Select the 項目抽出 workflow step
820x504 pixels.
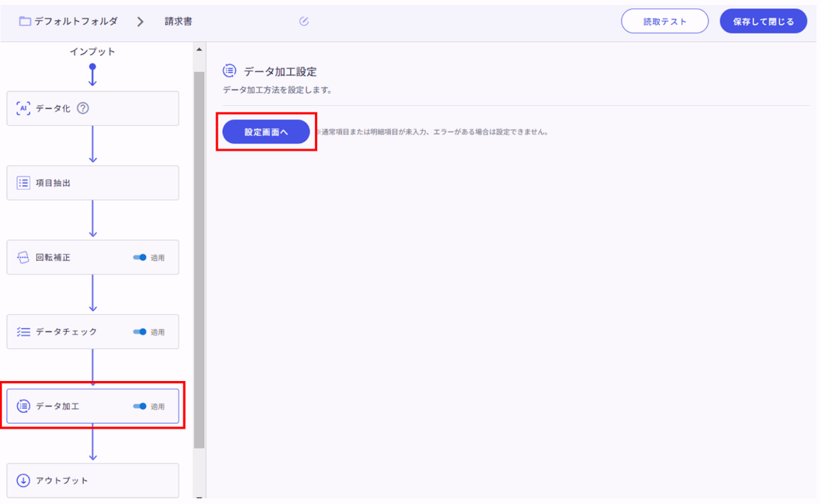[x=92, y=183]
